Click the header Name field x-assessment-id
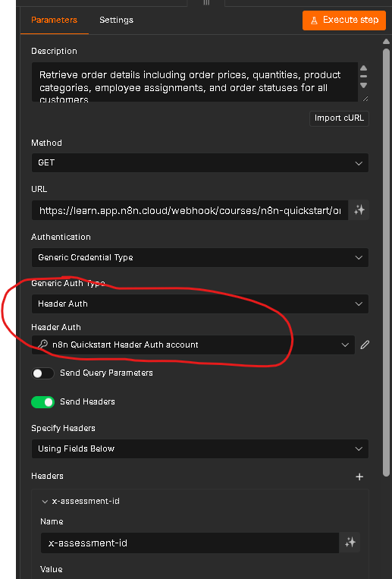 (x=190, y=543)
